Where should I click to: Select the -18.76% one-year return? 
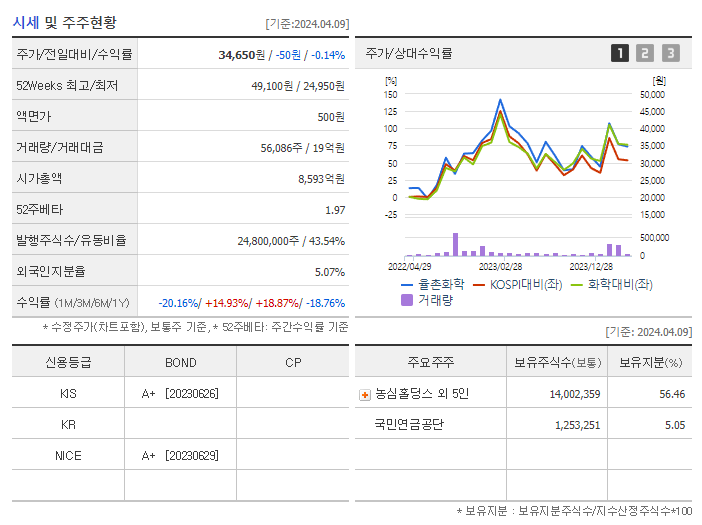(325, 303)
